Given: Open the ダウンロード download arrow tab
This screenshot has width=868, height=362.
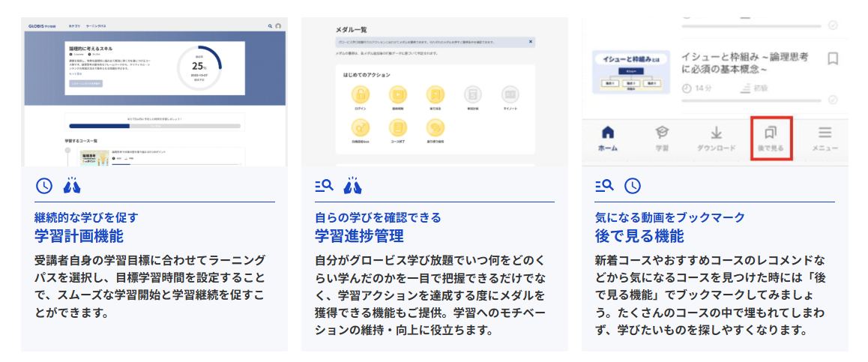Looking at the screenshot, I should point(716,139).
